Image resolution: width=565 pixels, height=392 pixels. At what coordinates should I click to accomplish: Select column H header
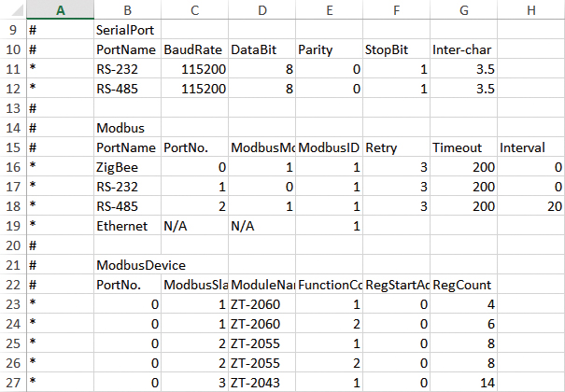click(x=531, y=9)
